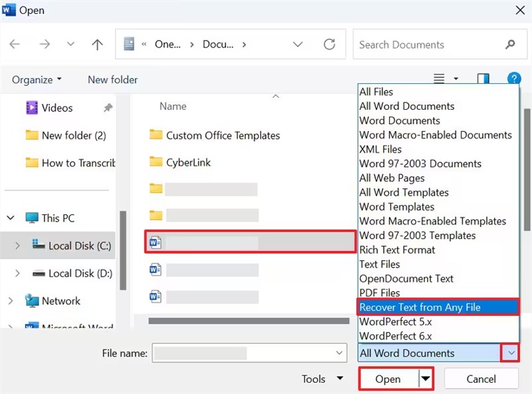532x394 pixels.
Task: Refresh the Documents folder contents
Action: [329, 44]
